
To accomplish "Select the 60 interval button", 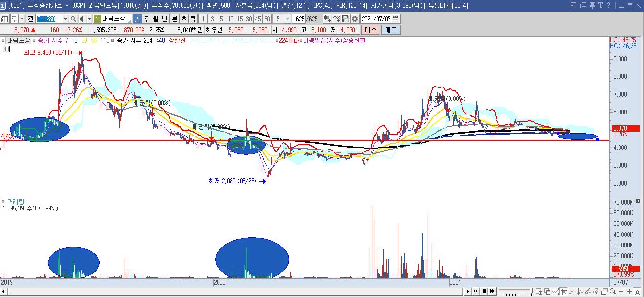I will point(267,19).
